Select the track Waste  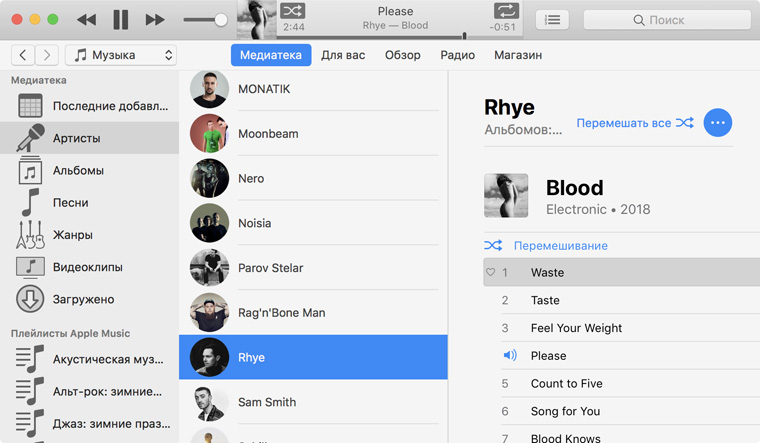621,272
